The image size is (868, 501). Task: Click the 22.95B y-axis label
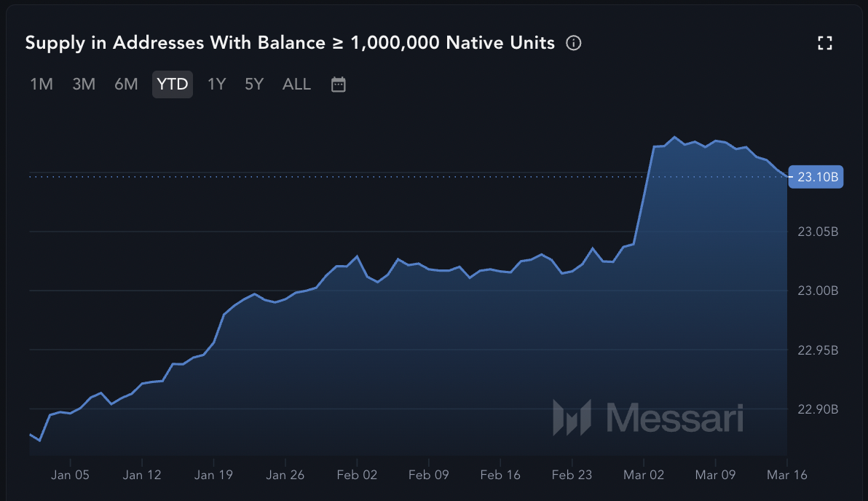coord(818,350)
